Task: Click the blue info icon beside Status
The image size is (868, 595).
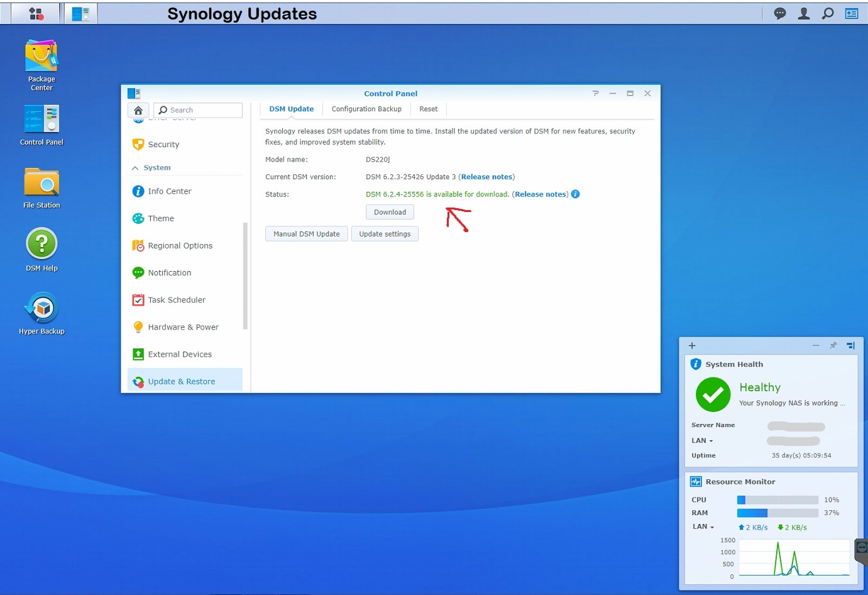Action: point(575,194)
